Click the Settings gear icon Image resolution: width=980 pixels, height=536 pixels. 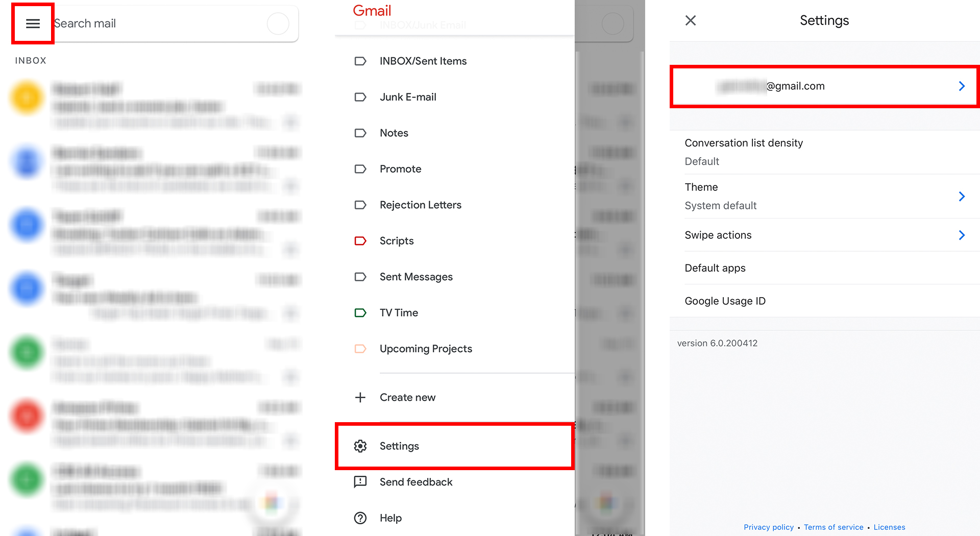pyautogui.click(x=360, y=446)
